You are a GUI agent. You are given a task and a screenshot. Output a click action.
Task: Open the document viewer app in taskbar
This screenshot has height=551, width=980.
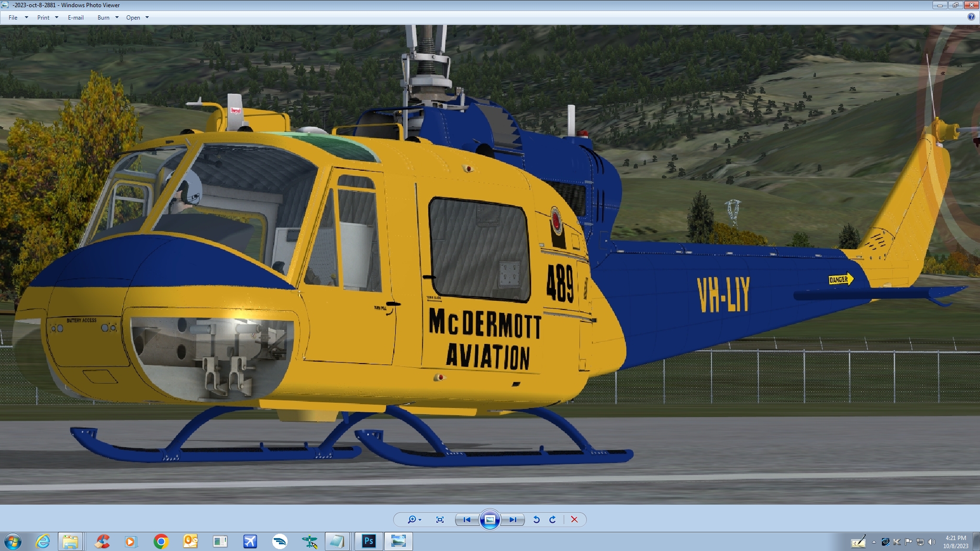(220, 541)
